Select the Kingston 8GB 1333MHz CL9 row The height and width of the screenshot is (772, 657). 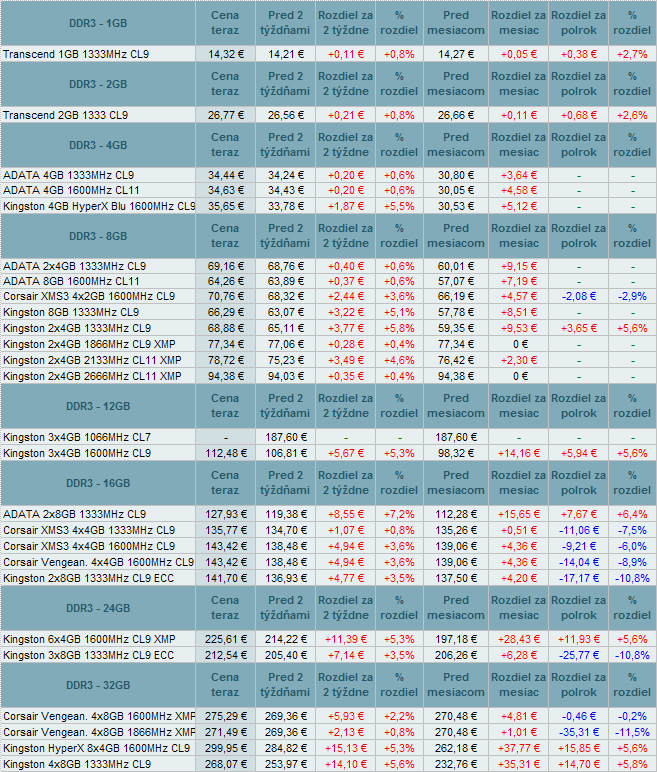click(328, 313)
